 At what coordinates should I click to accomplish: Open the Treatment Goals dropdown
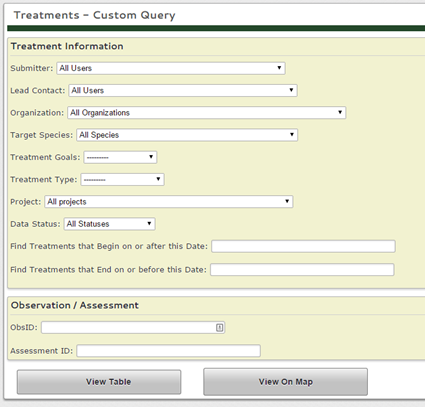(x=120, y=157)
